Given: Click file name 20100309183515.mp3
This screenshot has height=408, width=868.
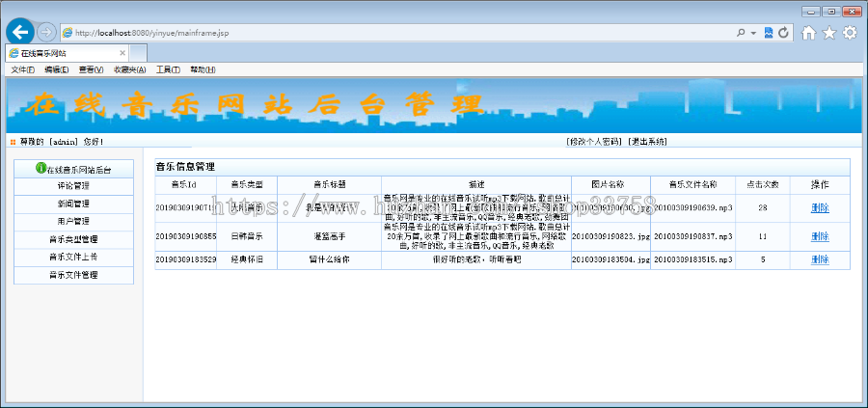Looking at the screenshot, I should click(x=693, y=259).
